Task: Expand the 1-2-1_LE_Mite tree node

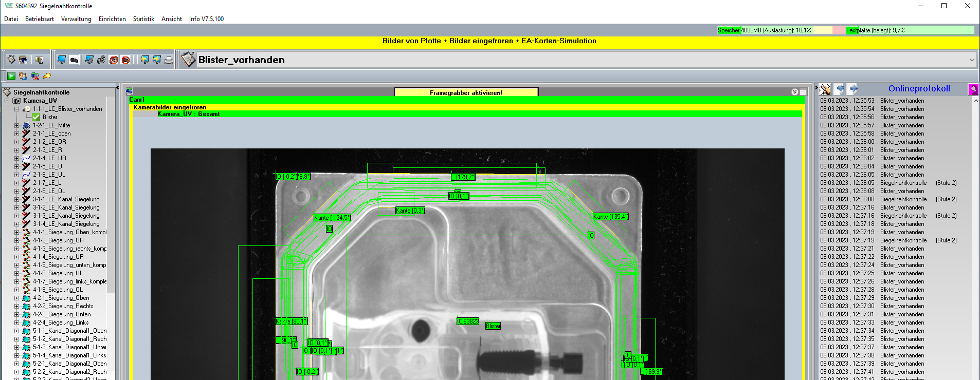Action: (x=16, y=125)
